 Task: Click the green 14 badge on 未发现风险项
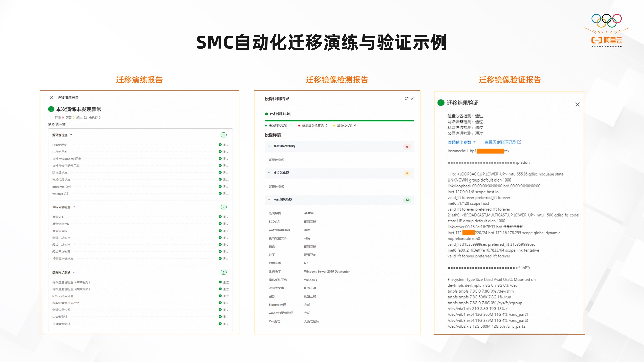(x=407, y=200)
